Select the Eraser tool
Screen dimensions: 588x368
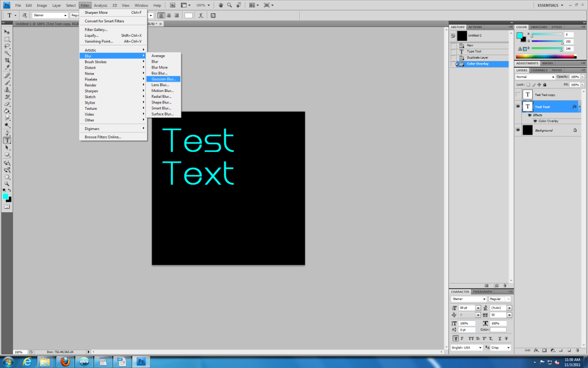[7, 104]
